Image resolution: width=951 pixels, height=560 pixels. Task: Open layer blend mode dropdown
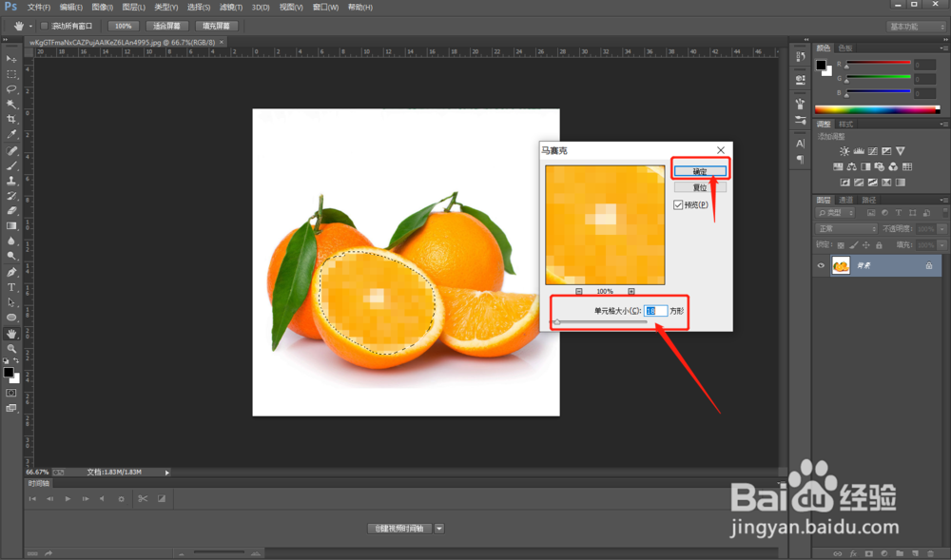(846, 229)
